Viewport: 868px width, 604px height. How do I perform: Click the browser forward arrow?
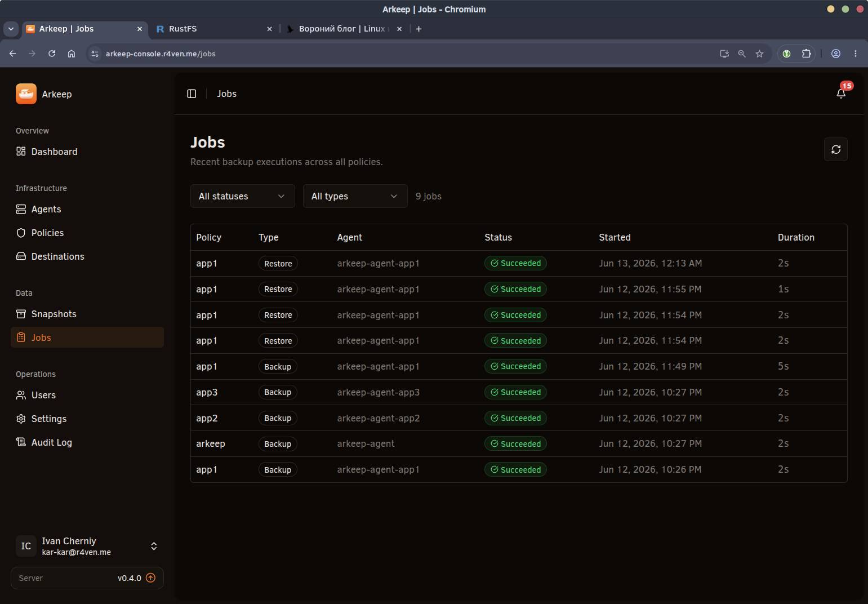(32, 54)
